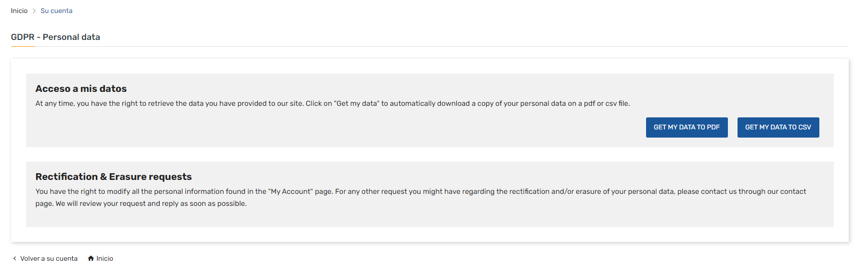Click the paragraph starting 'At any time'
The image size is (868, 267).
click(333, 103)
